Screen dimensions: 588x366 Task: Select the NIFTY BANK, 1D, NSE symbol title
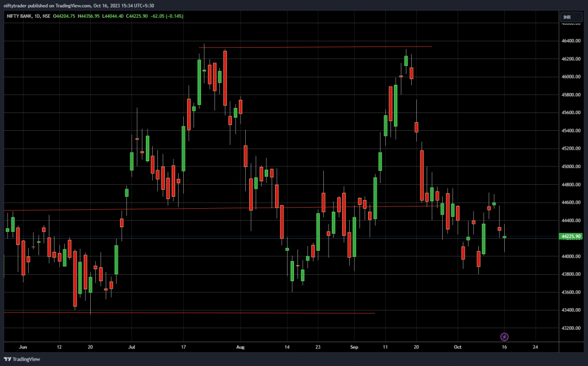coord(29,16)
